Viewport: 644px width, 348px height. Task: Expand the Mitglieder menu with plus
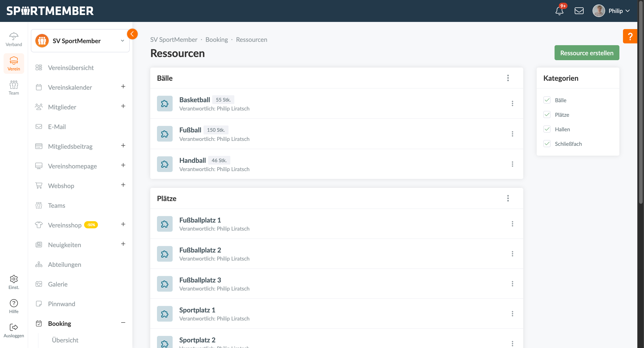click(123, 106)
